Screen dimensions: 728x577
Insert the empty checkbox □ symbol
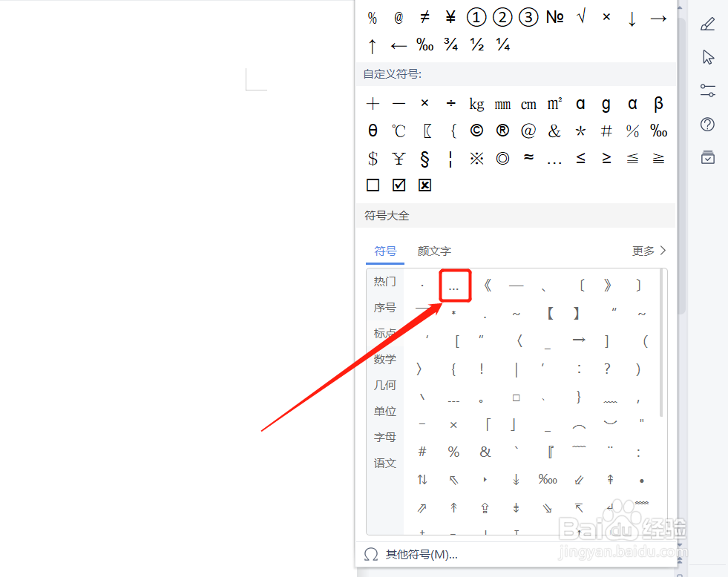click(373, 185)
